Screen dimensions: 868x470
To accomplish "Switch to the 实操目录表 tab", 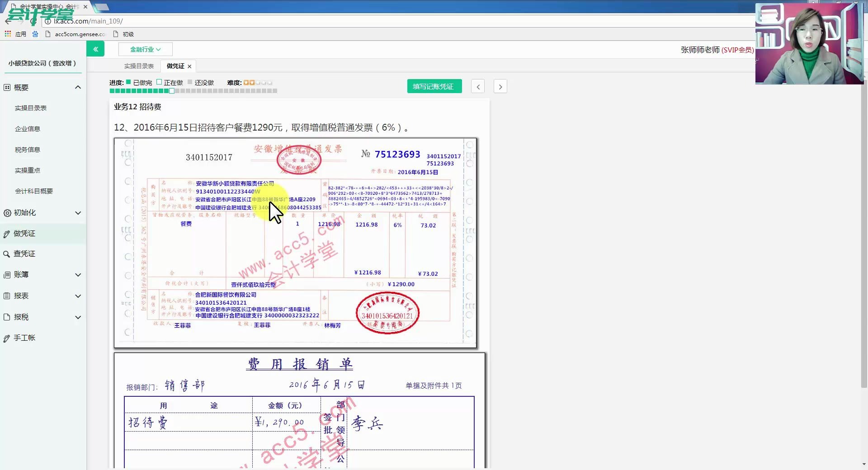I will click(138, 66).
